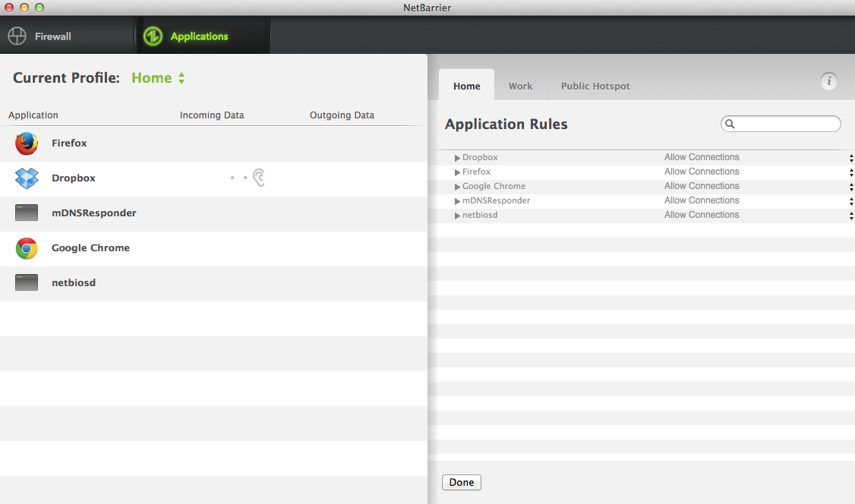Click the Dropbox app icon
Image resolution: width=855 pixels, height=504 pixels.
pyautogui.click(x=27, y=178)
